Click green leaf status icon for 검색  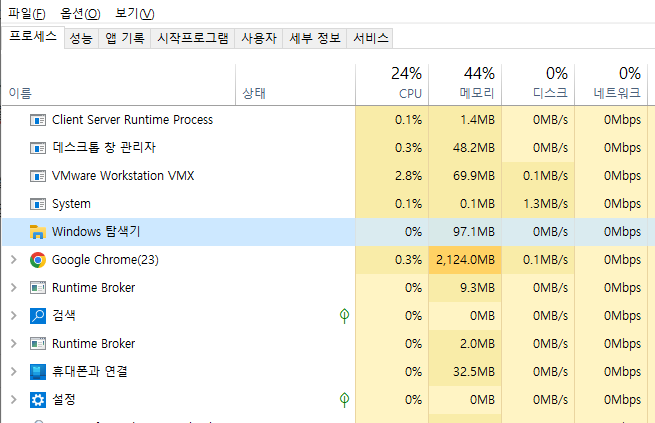coord(344,315)
